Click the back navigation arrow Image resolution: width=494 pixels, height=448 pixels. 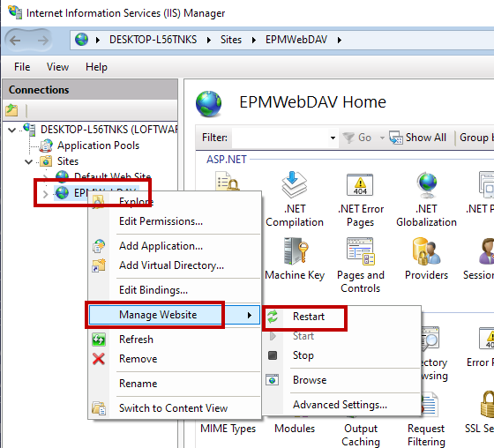point(15,41)
